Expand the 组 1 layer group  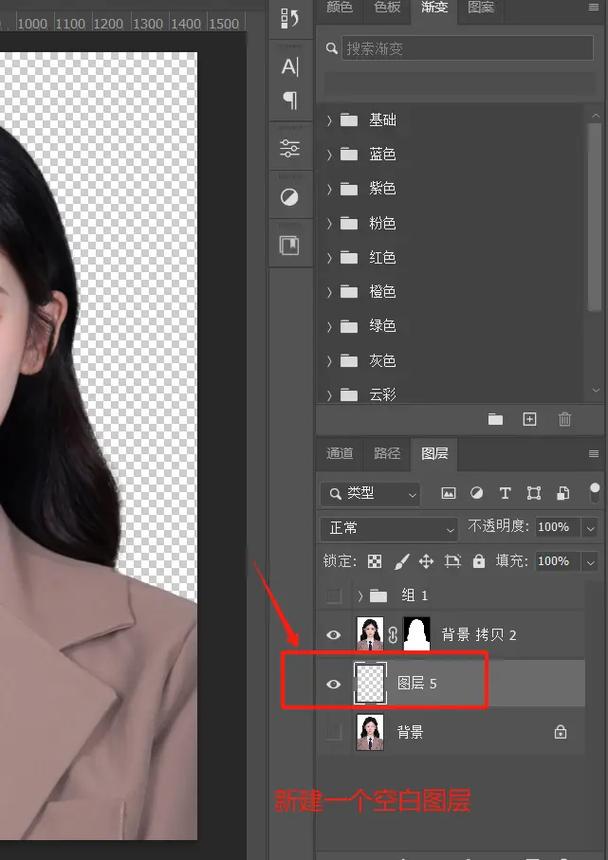(360, 596)
